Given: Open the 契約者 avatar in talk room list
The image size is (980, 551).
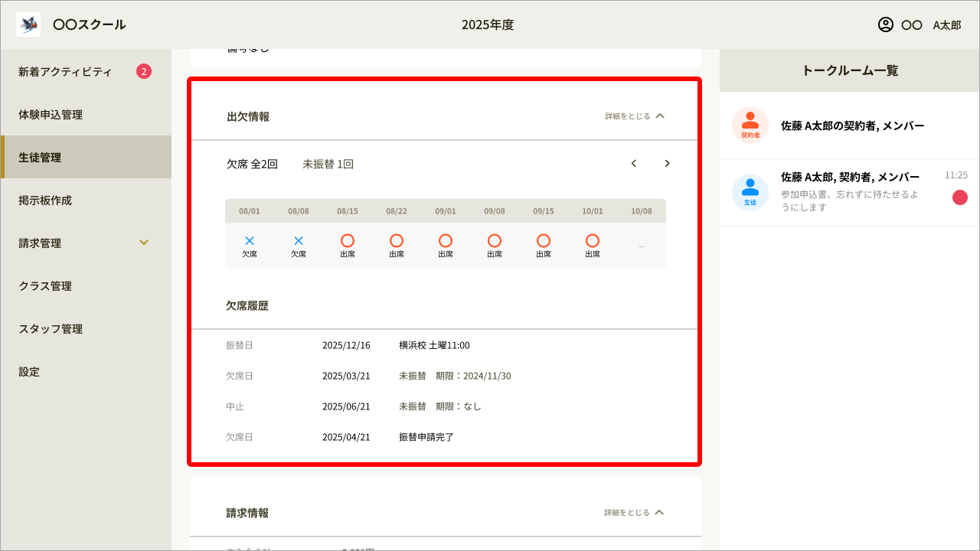Looking at the screenshot, I should point(750,125).
